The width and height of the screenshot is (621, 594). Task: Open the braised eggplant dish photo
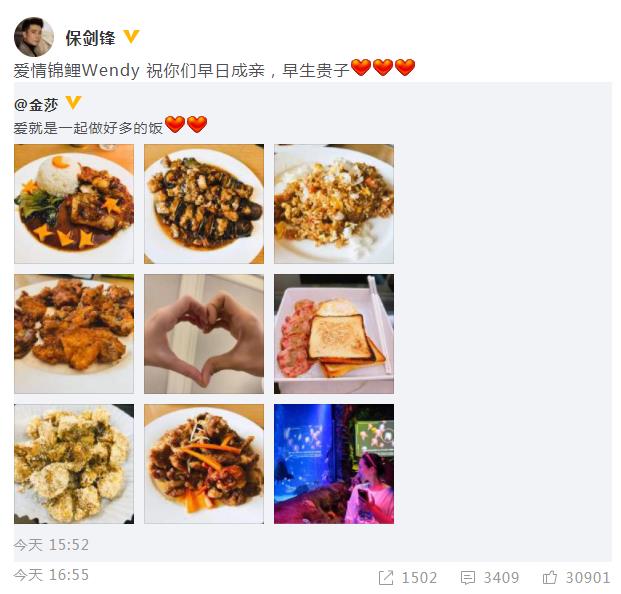204,204
